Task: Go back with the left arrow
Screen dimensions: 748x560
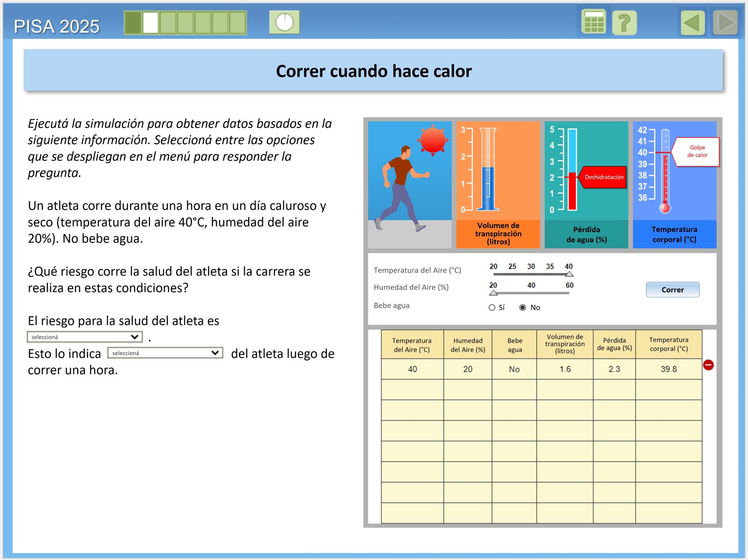Action: (x=693, y=23)
